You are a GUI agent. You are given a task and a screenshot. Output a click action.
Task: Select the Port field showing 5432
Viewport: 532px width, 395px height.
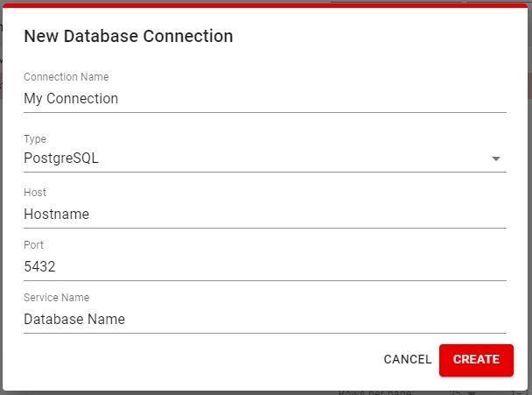click(x=264, y=266)
